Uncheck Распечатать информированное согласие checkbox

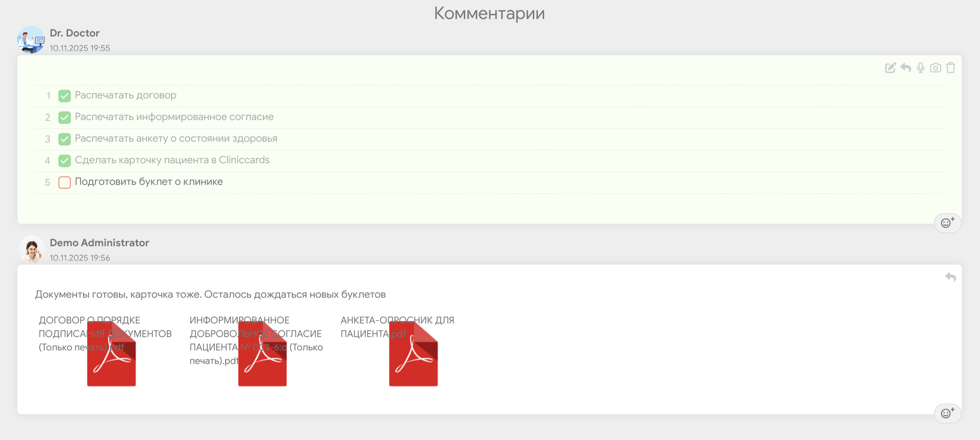pos(65,117)
